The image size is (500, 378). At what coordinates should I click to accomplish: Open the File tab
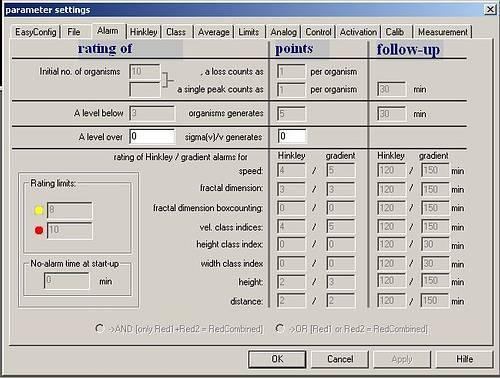click(x=74, y=32)
